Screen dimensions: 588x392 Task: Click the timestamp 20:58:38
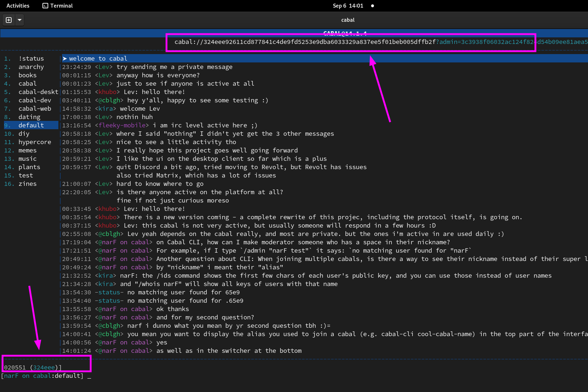tap(77, 150)
